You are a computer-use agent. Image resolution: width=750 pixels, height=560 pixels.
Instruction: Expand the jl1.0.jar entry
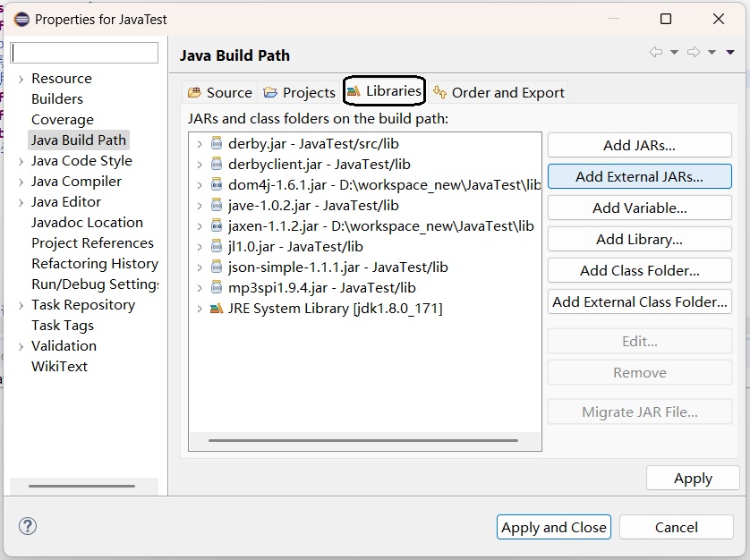tap(200, 247)
